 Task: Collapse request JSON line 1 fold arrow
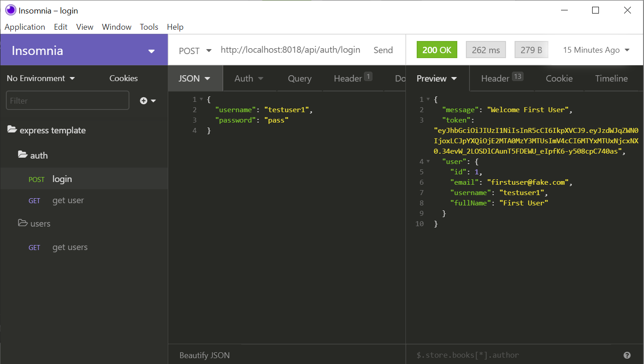click(x=201, y=100)
